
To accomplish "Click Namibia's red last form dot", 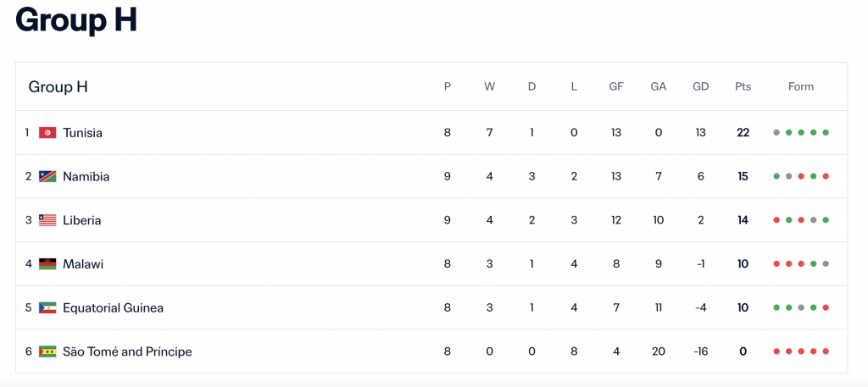I will tap(826, 177).
